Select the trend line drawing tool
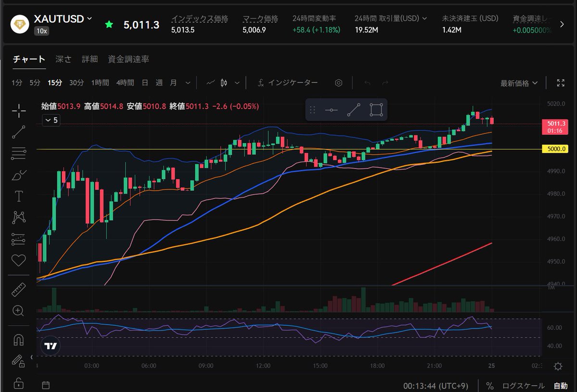The height and width of the screenshot is (392, 577). click(x=19, y=132)
